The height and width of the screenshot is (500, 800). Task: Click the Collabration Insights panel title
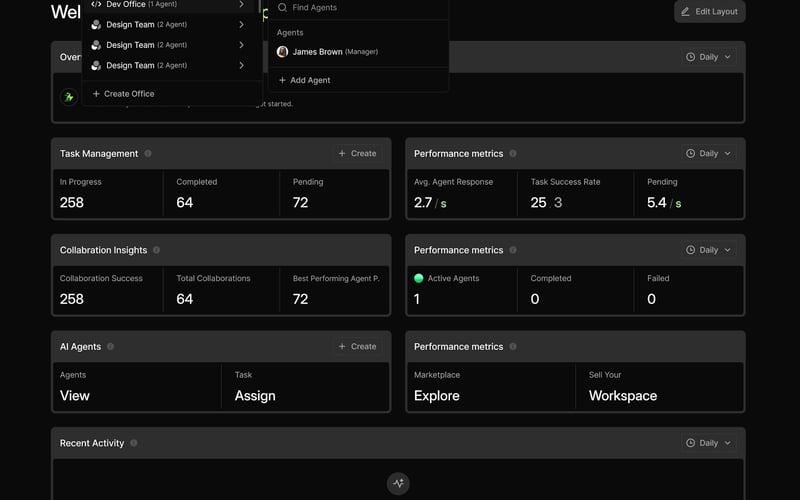coord(103,250)
